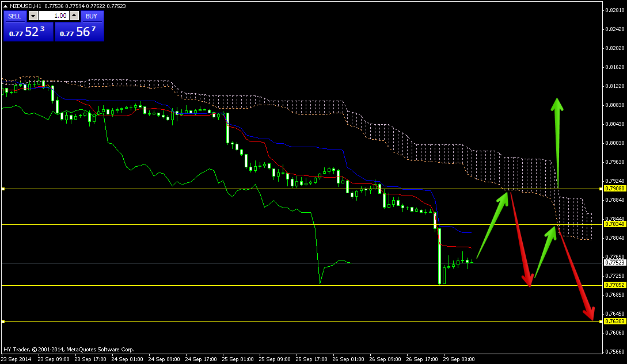Click the 26 Sep 01:00 time axis label
The width and height of the screenshot is (627, 364).
[348, 359]
